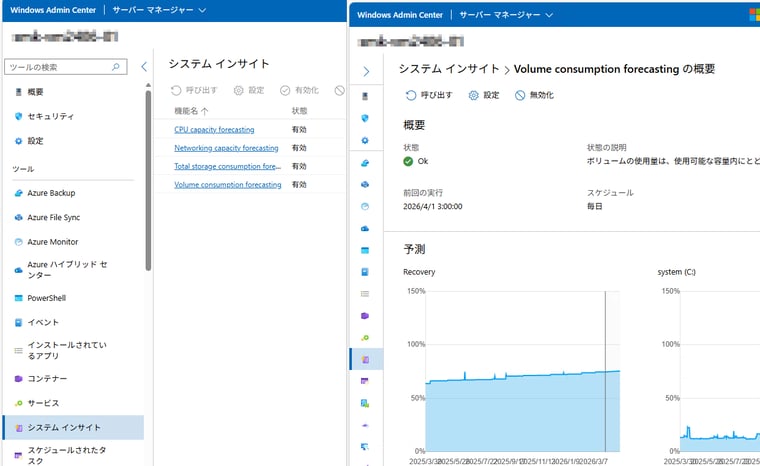Click the search magnifier icon in tool search
The height and width of the screenshot is (466, 760).
pos(116,67)
